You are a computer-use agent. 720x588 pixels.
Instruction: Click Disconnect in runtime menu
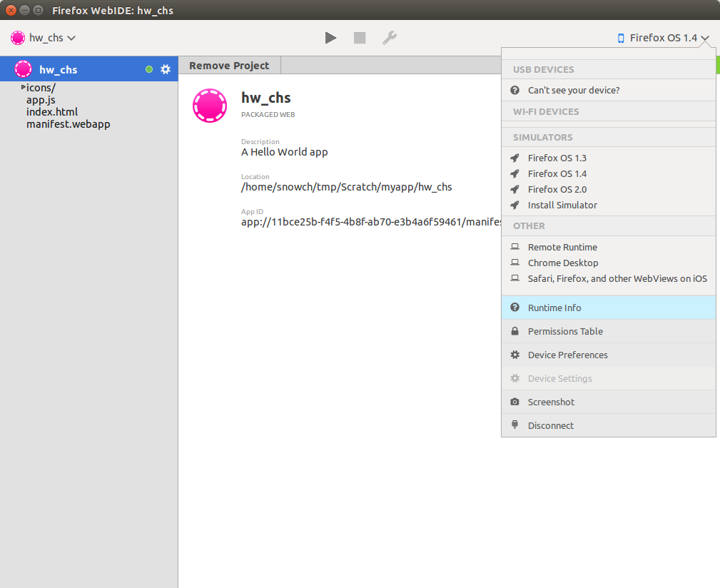[609, 425]
